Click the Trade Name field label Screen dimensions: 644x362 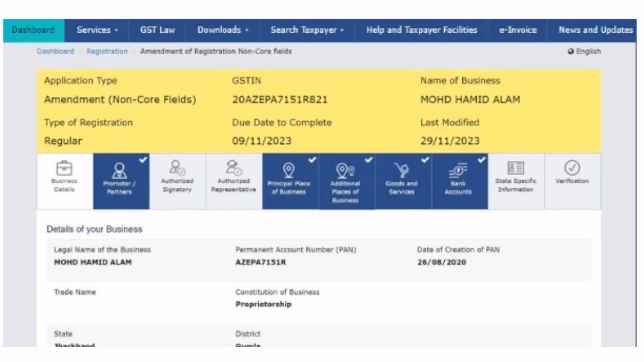tap(75, 292)
